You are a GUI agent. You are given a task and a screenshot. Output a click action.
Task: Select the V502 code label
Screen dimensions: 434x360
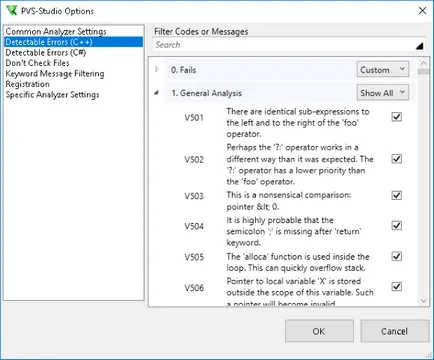coord(194,160)
